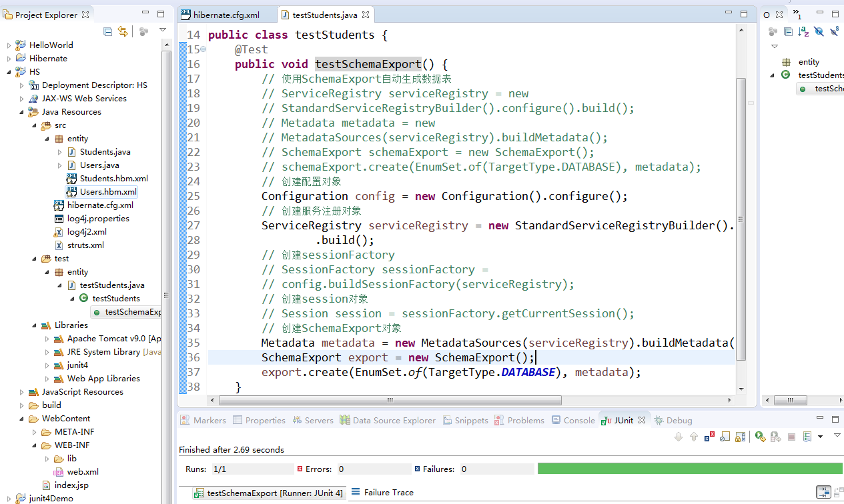The height and width of the screenshot is (504, 844).
Task: Select the testStudents.java editor tab
Action: click(325, 15)
